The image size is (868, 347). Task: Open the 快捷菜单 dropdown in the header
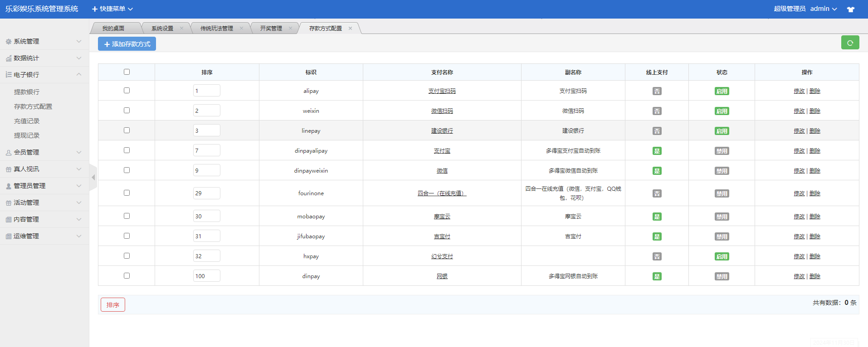112,9
